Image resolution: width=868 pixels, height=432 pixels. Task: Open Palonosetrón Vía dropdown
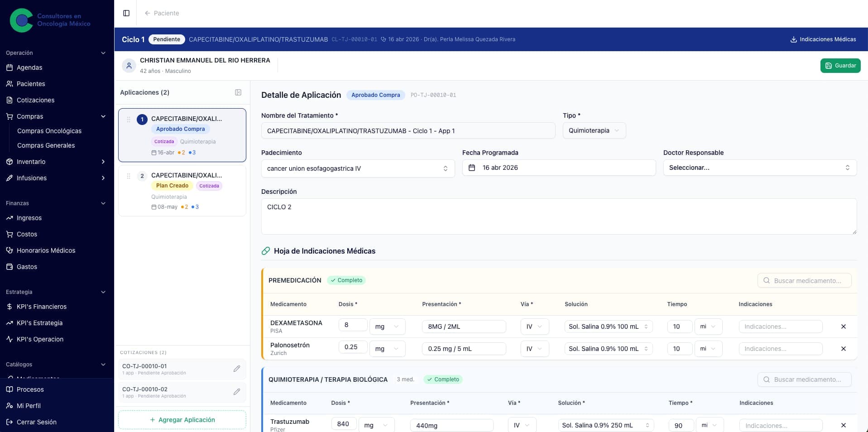534,349
